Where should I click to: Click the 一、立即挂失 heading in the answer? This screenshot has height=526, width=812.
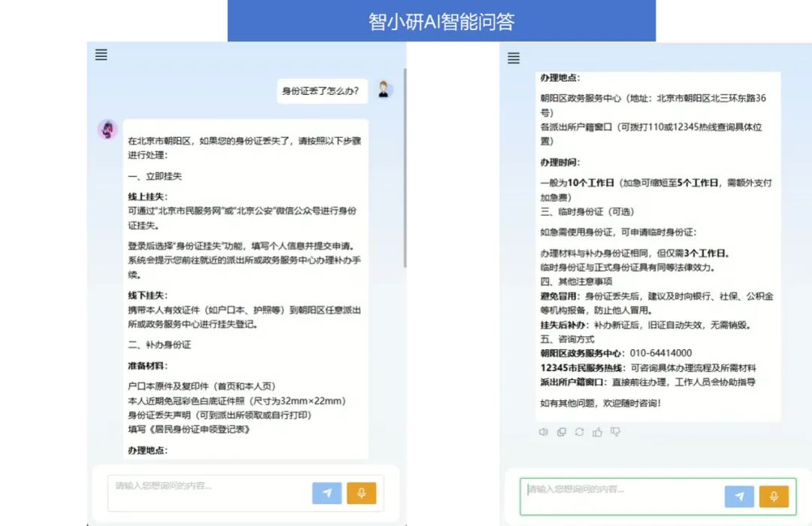[x=155, y=176]
